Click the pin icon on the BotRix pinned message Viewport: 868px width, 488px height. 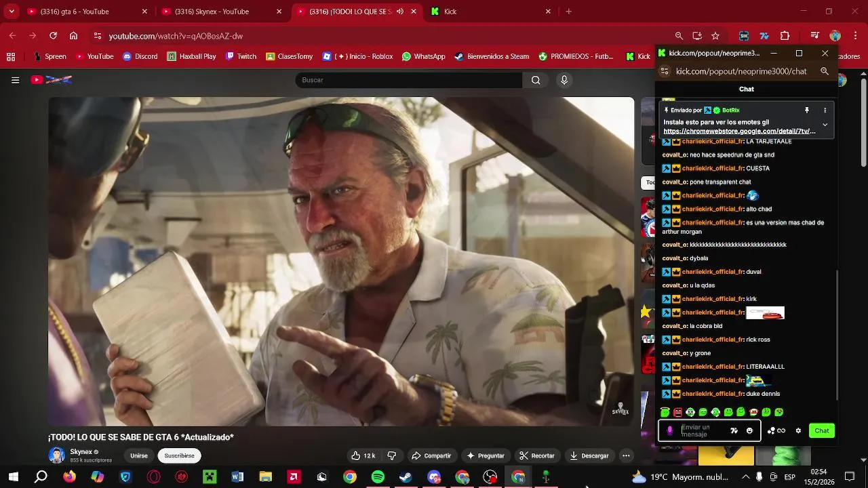coord(807,110)
